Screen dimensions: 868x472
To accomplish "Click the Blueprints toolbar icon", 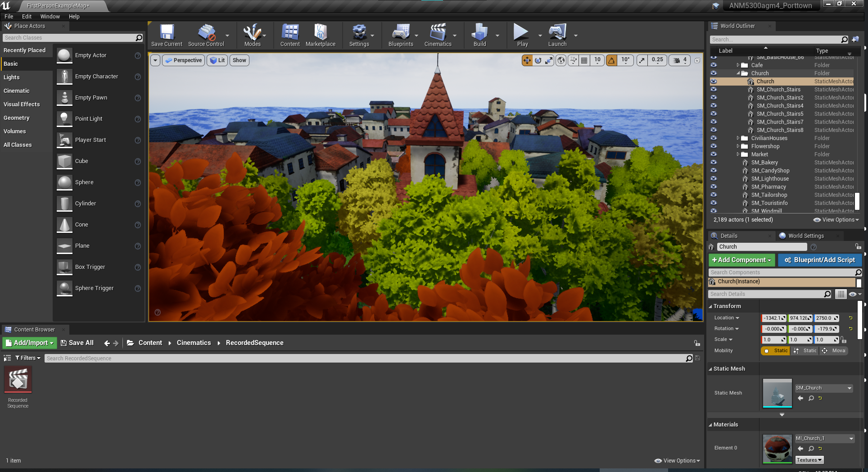I will 401,35.
